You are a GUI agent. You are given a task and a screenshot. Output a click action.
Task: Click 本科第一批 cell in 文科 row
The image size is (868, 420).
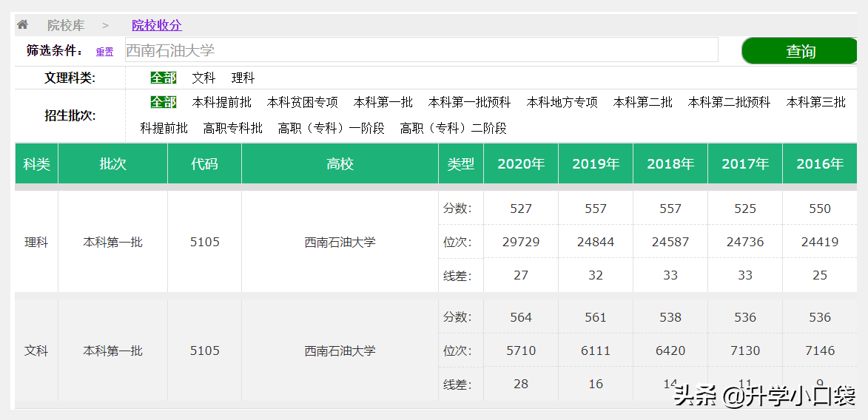pyautogui.click(x=113, y=350)
